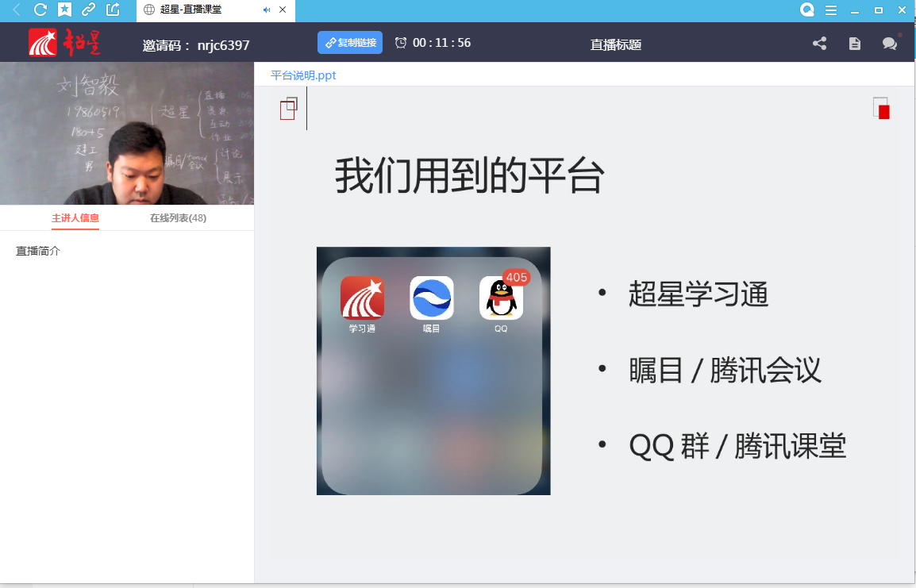This screenshot has width=916, height=588.
Task: Mute the audio on 超星-直播课堂 tab
Action: 267,10
